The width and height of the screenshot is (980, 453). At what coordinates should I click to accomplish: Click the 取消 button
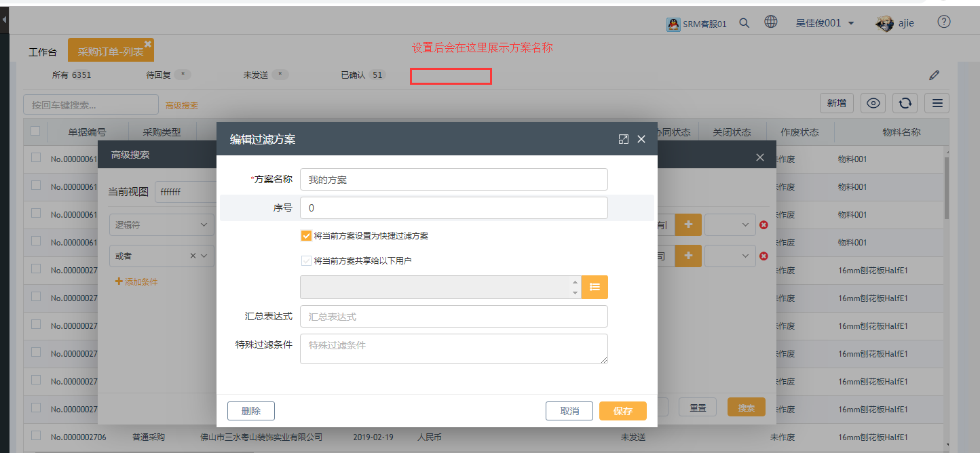[x=569, y=411]
